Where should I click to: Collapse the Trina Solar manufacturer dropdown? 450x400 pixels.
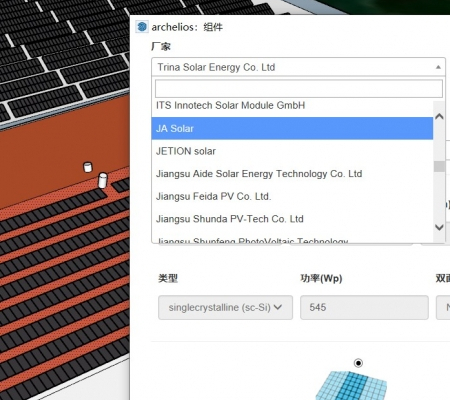click(x=298, y=67)
